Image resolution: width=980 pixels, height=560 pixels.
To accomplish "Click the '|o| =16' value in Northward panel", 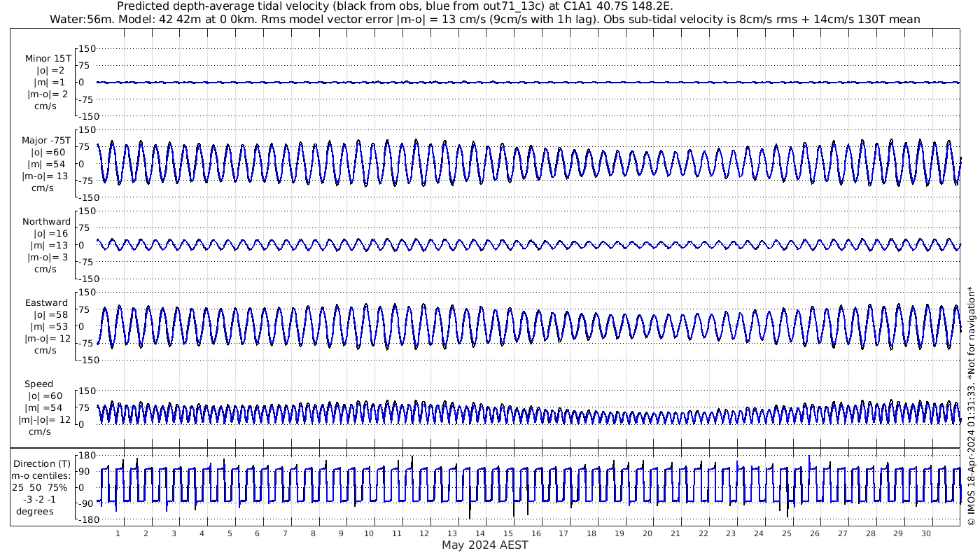I will [50, 234].
